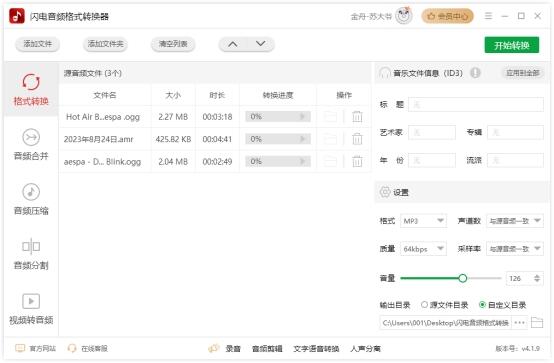This screenshot has width=554, height=363.
Task: Delete the aespa - D... Blink.ogg file
Action: pyautogui.click(x=357, y=162)
